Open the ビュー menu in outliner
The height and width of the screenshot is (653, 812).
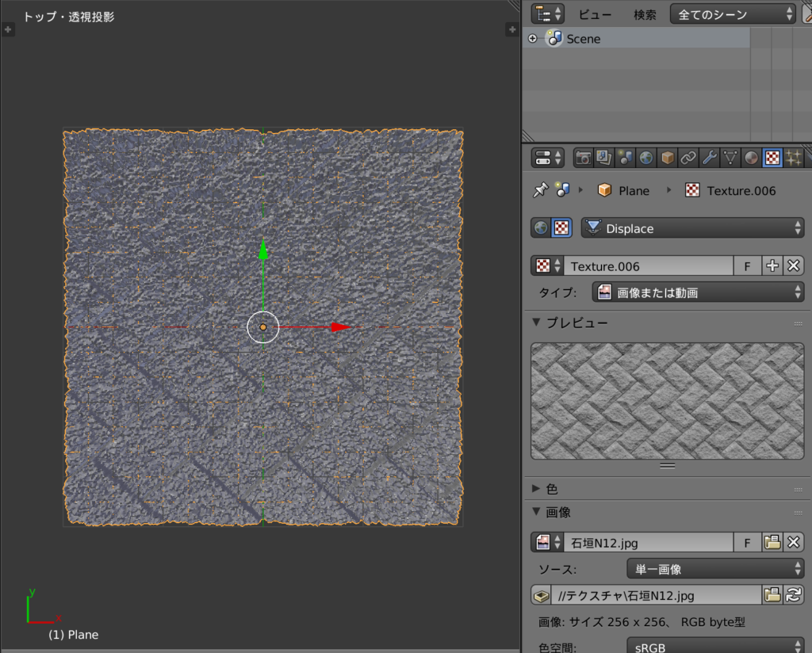click(595, 13)
